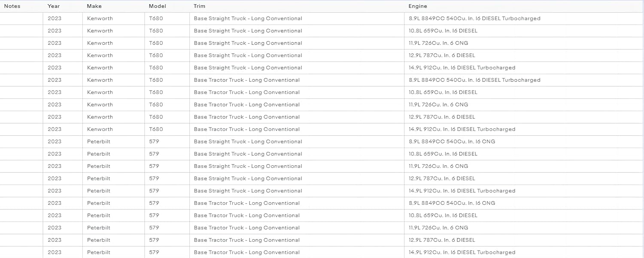Click 2023 Year cell in last row
The height and width of the screenshot is (258, 644).
pyautogui.click(x=55, y=252)
